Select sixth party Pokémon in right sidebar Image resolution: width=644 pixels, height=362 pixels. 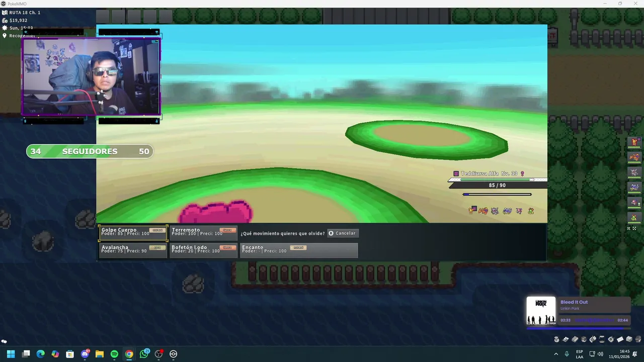[634, 218]
